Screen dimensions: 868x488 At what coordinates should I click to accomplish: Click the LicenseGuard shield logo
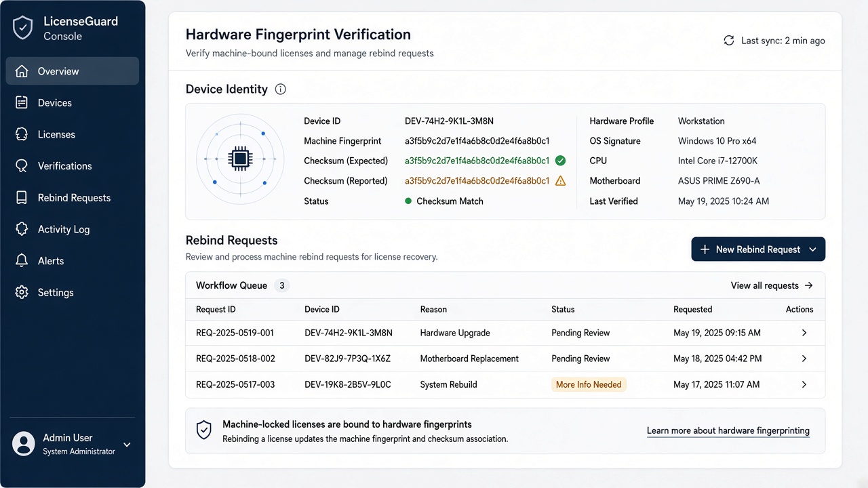[23, 28]
